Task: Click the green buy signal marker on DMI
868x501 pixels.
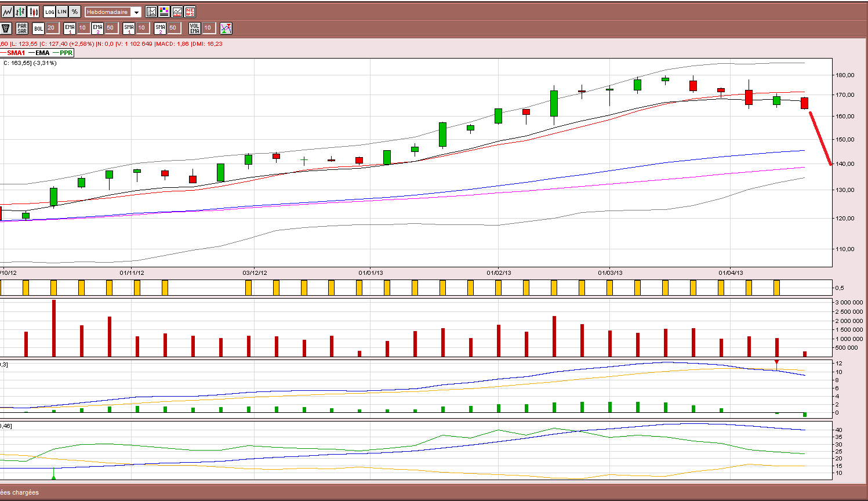Action: pos(54,477)
